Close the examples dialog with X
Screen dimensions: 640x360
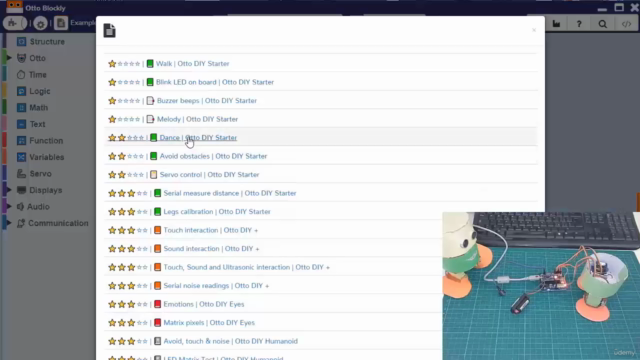(534, 30)
